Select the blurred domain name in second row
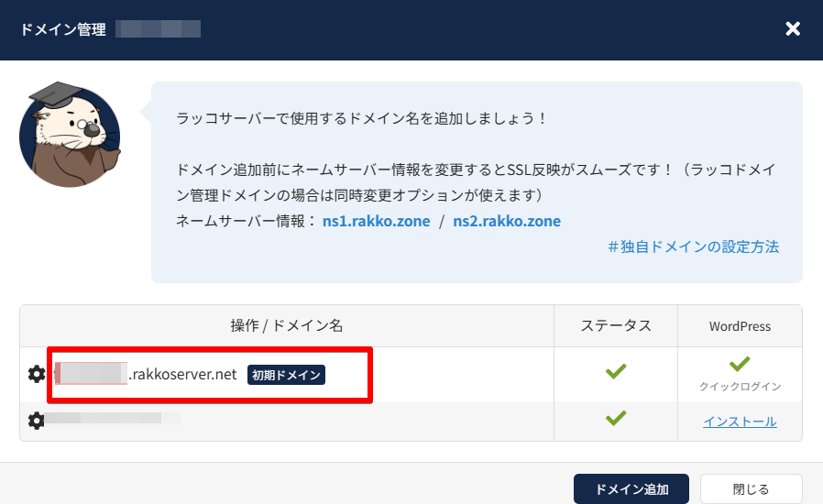The width and height of the screenshot is (823, 504). pyautogui.click(x=110, y=420)
